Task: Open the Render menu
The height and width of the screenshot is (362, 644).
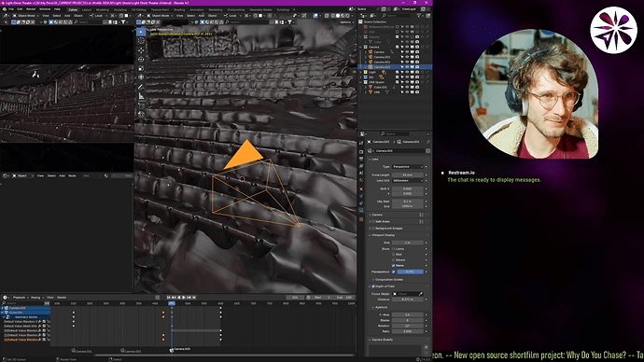Action: [31, 9]
